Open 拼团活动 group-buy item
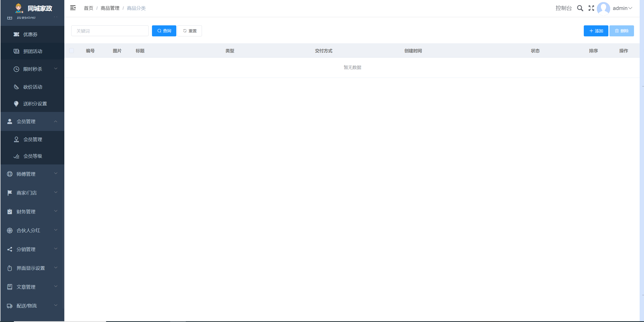This screenshot has width=644, height=322. (33, 51)
